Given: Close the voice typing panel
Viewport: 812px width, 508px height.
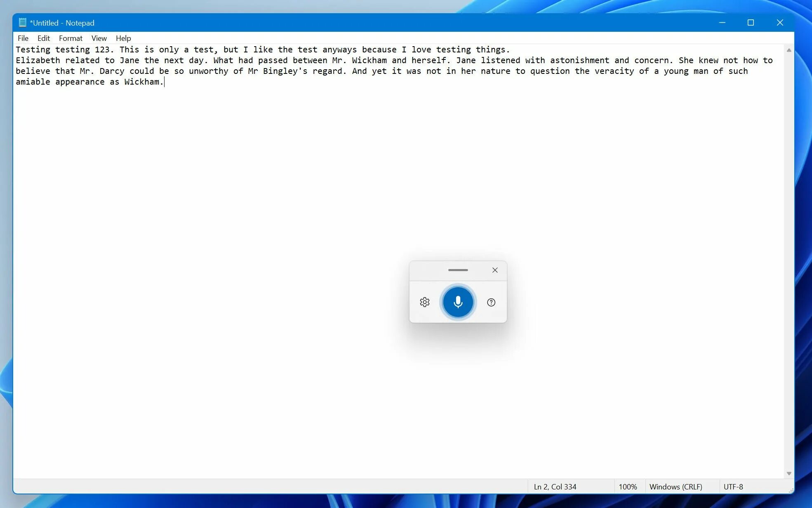Looking at the screenshot, I should pos(494,270).
